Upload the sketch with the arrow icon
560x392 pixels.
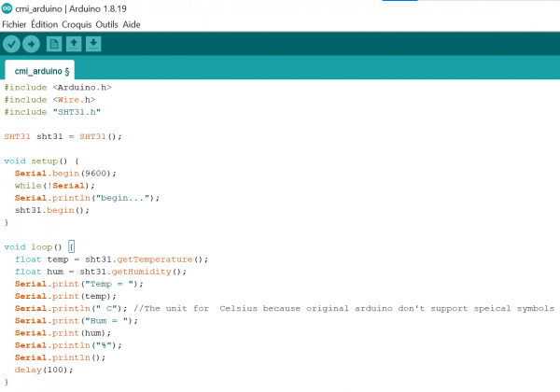pos(31,44)
